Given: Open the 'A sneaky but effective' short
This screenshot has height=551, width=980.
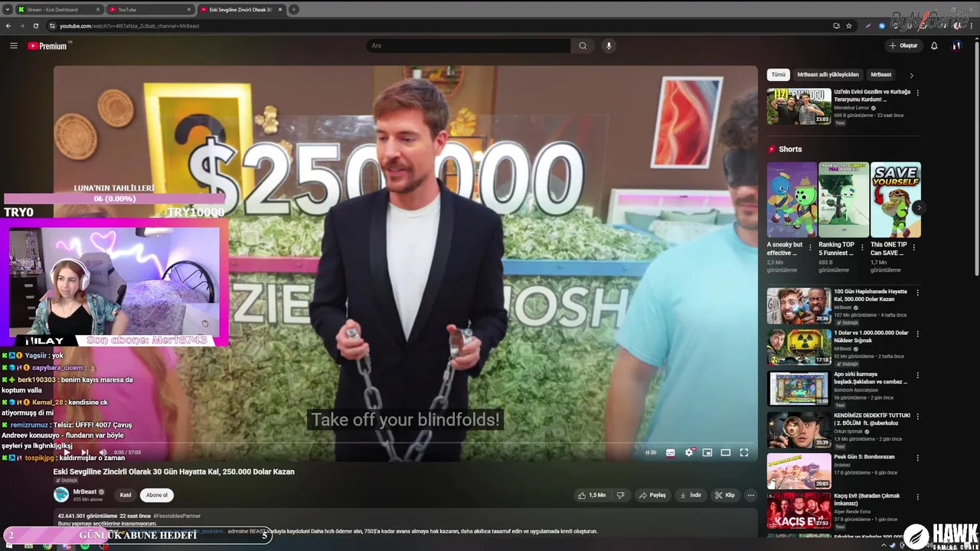Looking at the screenshot, I should coord(792,199).
